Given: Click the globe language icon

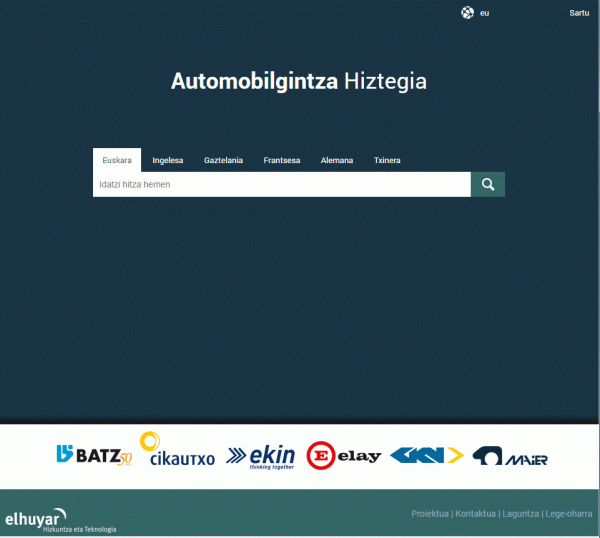Looking at the screenshot, I should pyautogui.click(x=467, y=13).
